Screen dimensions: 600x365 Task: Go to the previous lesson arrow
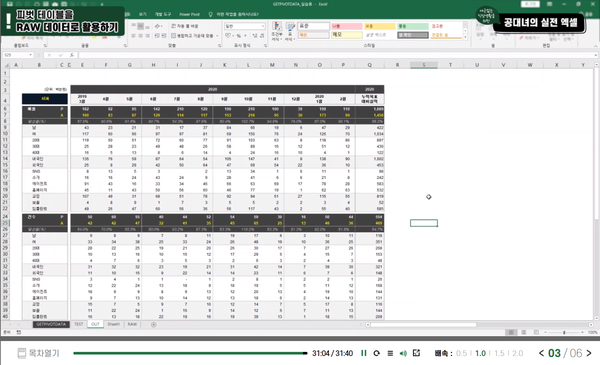(x=541, y=353)
